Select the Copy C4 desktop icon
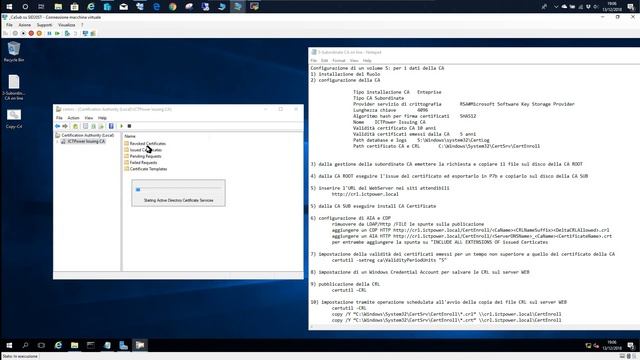 click(x=14, y=119)
